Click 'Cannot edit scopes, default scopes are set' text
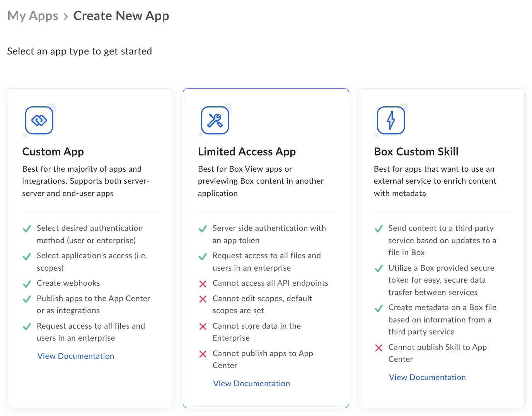 point(263,304)
